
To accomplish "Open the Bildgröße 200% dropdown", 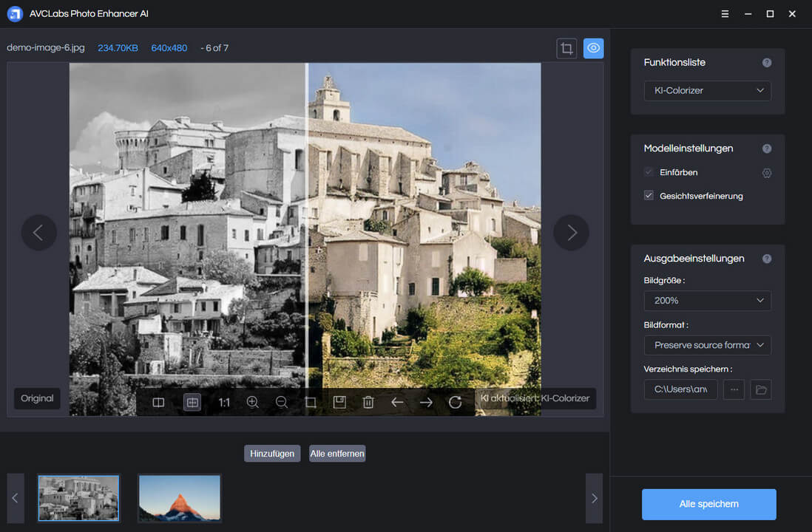I will click(x=708, y=301).
